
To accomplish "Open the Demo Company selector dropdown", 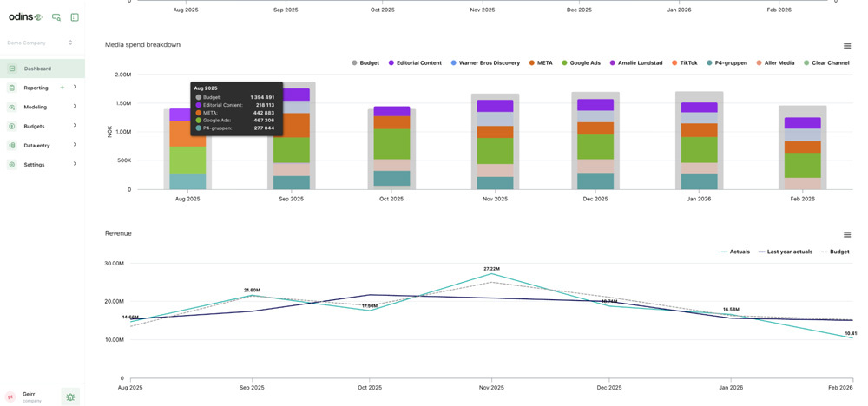I will tap(40, 43).
